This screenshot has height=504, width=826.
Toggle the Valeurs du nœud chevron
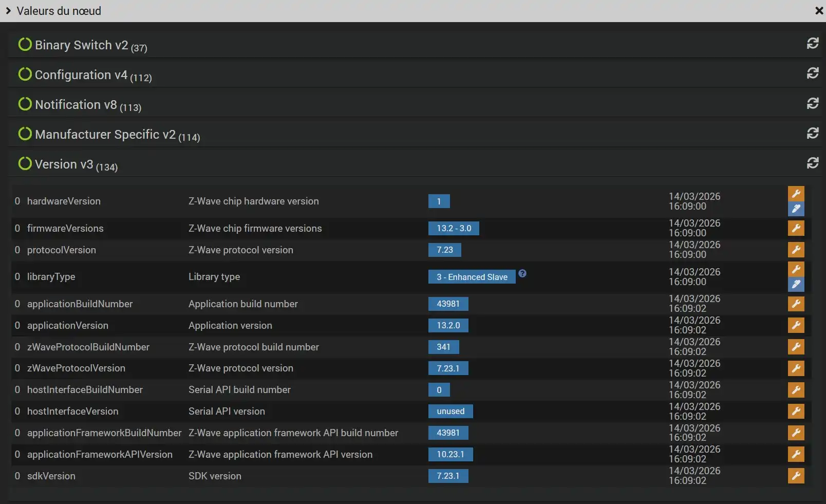8,11
